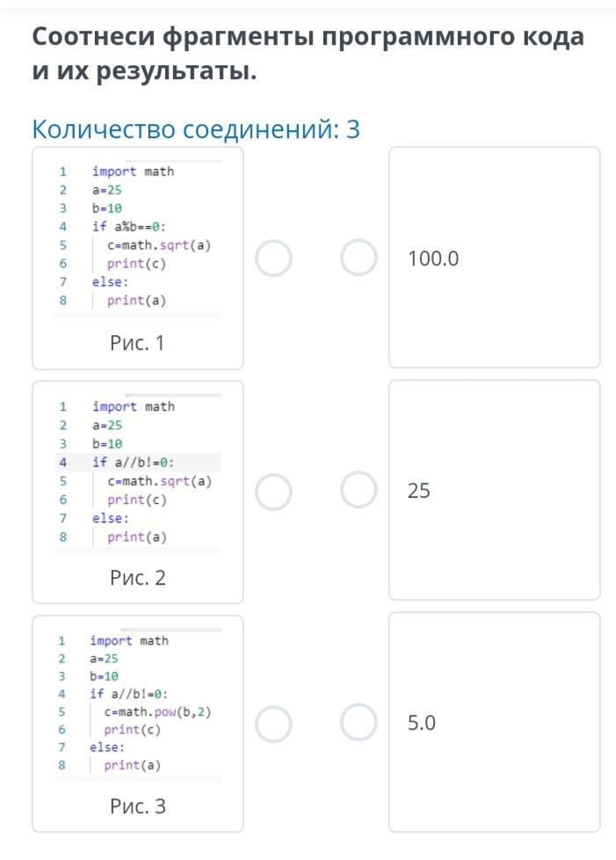The image size is (616, 860).
Task: Click highlighted line 4 in Рис. 2 code
Action: point(133,463)
